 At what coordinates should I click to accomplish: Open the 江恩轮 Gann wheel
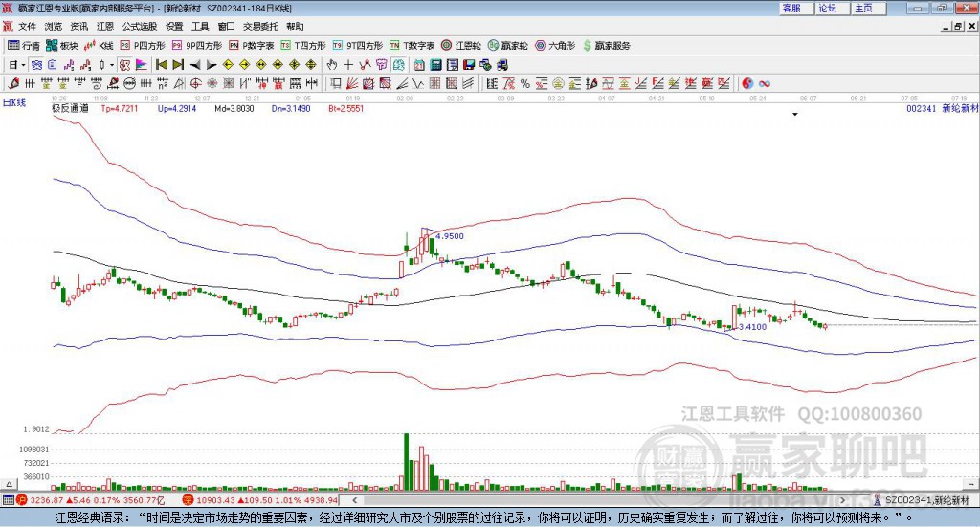[x=461, y=46]
